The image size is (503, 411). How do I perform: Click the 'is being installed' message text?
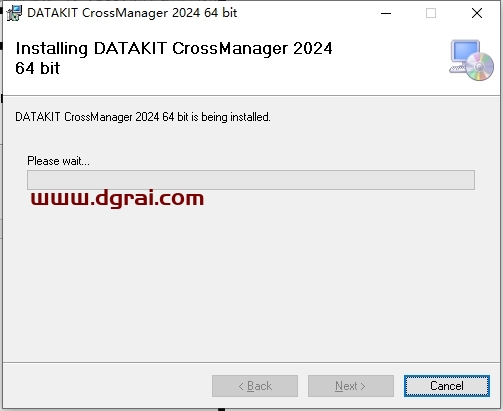pyautogui.click(x=143, y=117)
